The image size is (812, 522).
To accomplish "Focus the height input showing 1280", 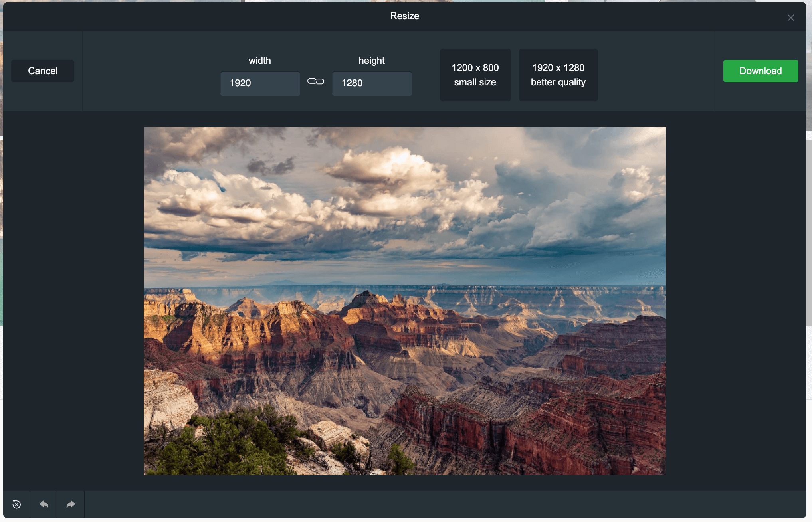I will 372,83.
